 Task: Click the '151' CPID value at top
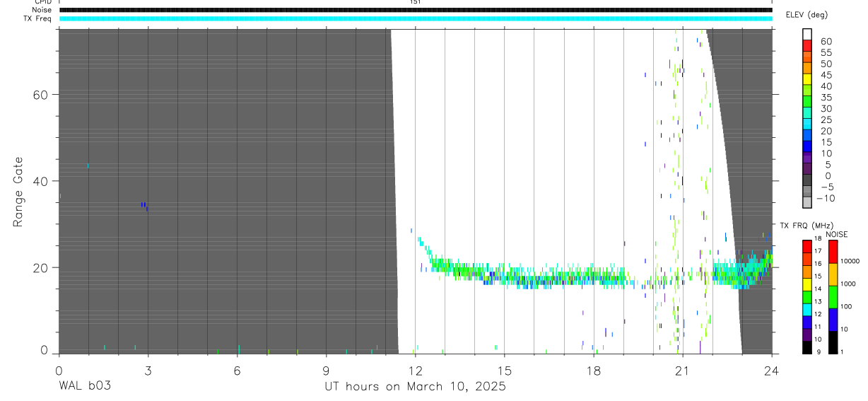[x=416, y=2]
